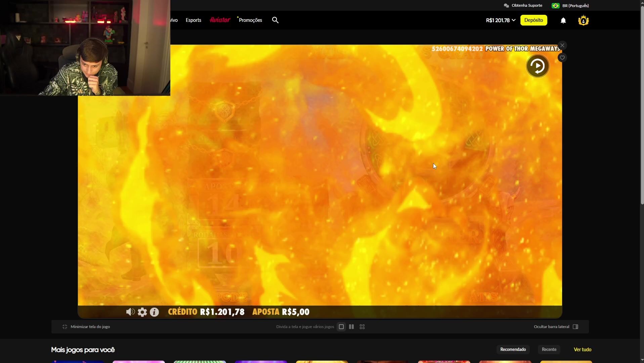Open the Aviator menu item

tap(220, 20)
